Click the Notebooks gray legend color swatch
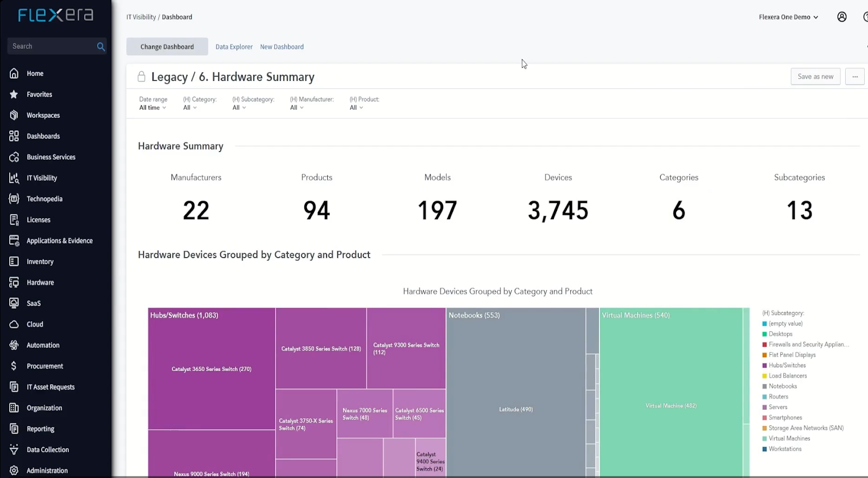868x478 pixels. 764,386
